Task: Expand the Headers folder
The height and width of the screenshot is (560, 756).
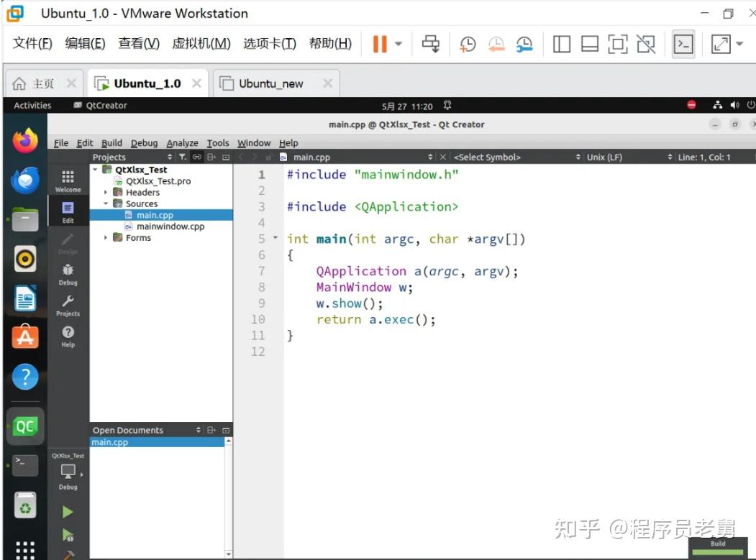Action: click(x=106, y=192)
